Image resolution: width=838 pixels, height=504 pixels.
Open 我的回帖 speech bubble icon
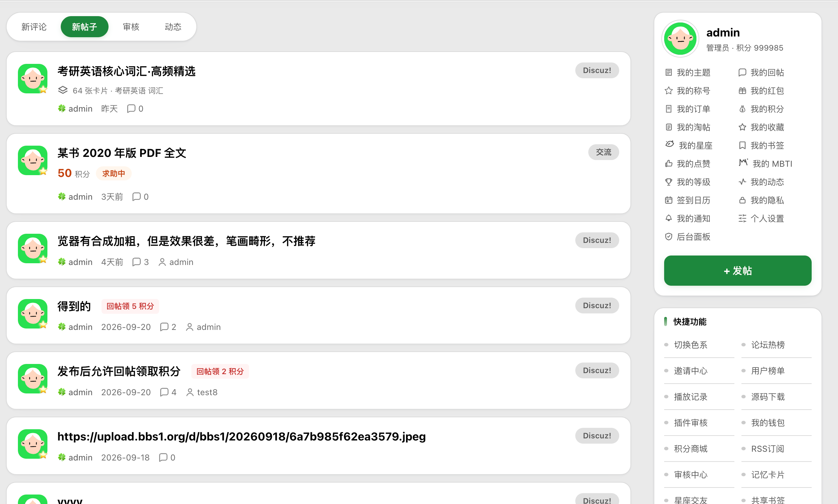[x=742, y=73]
